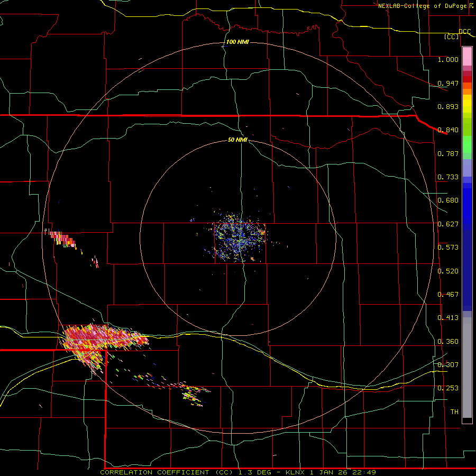Click the KLNX radar site identifier

(x=295, y=472)
